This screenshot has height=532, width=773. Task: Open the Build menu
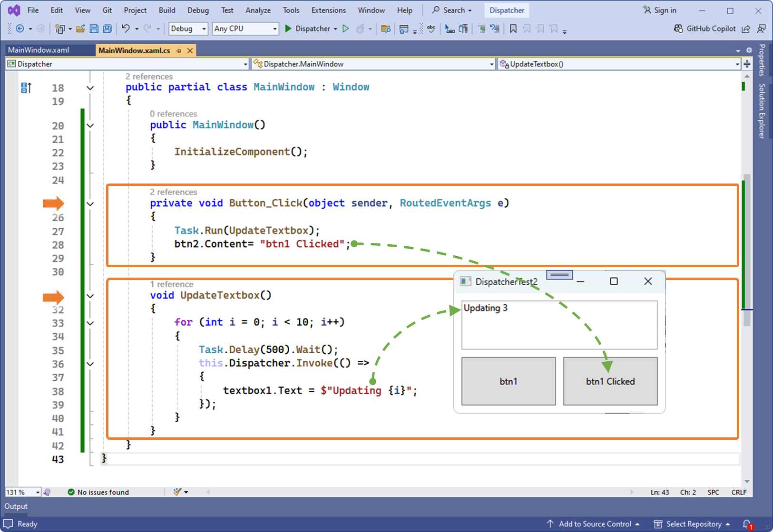(167, 10)
